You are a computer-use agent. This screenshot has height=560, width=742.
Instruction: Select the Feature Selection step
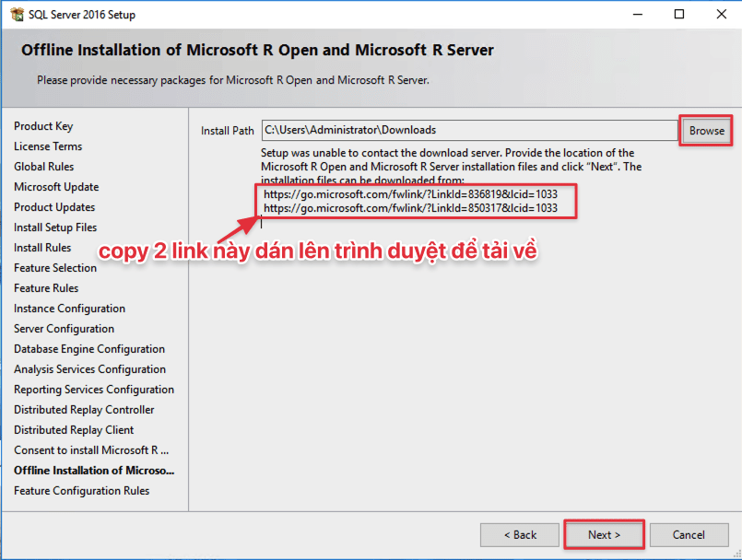click(x=55, y=268)
